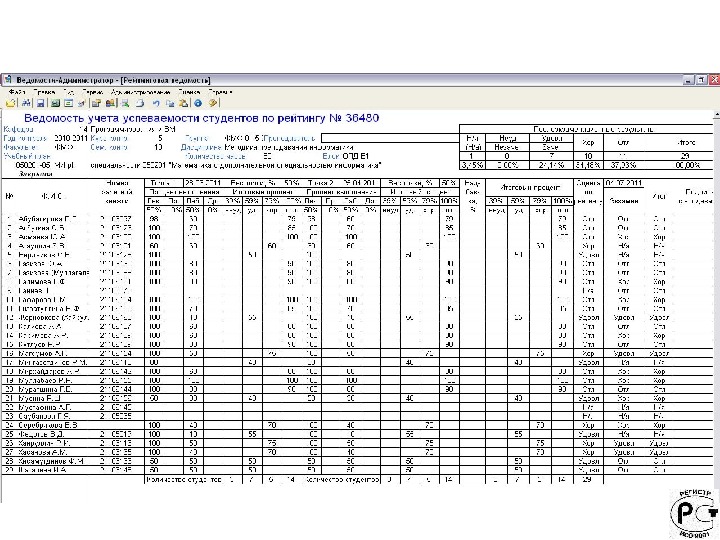720x540 pixels.
Task: Click the print page toolbar icon
Action: tap(140, 103)
